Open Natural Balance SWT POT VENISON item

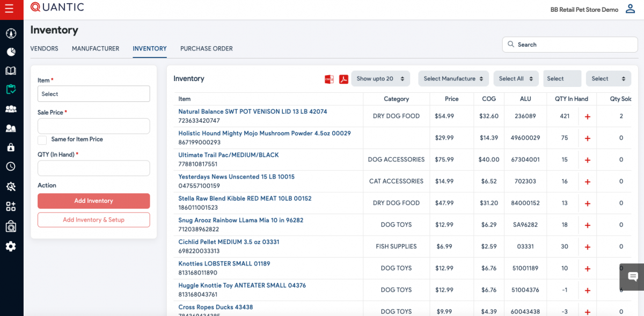click(x=253, y=112)
